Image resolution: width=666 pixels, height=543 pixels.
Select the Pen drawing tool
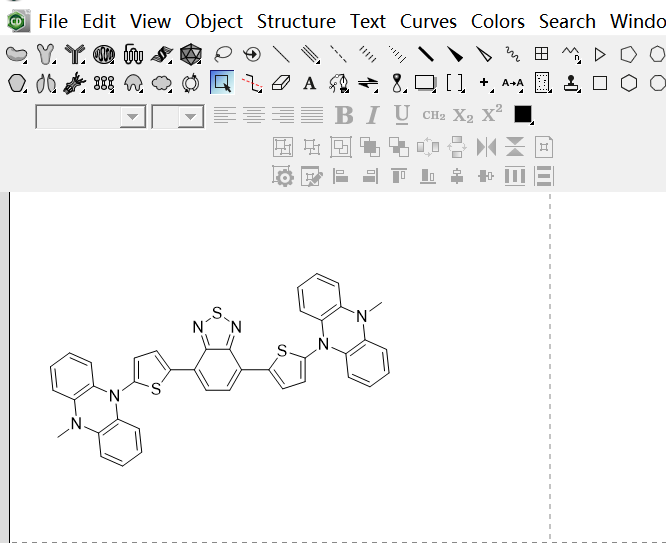coord(339,83)
